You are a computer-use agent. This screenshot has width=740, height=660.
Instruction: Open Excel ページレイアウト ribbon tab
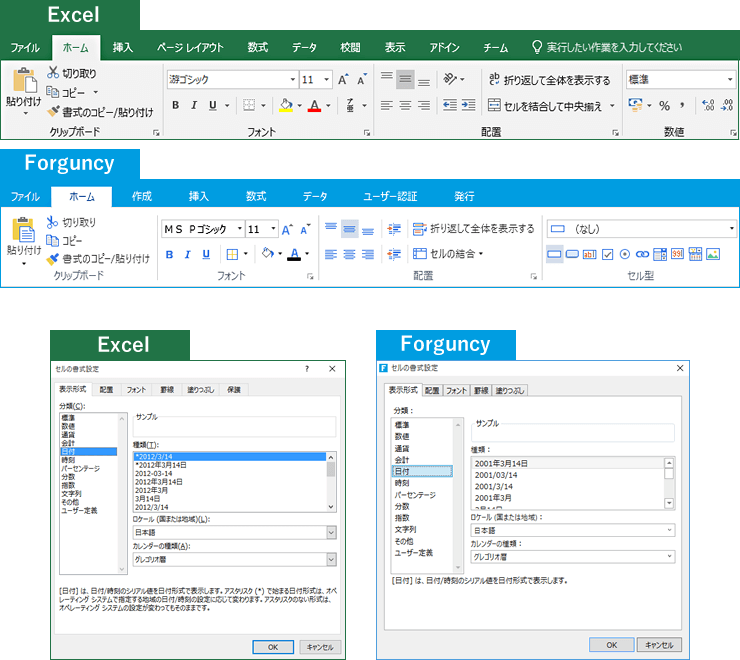pyautogui.click(x=190, y=47)
